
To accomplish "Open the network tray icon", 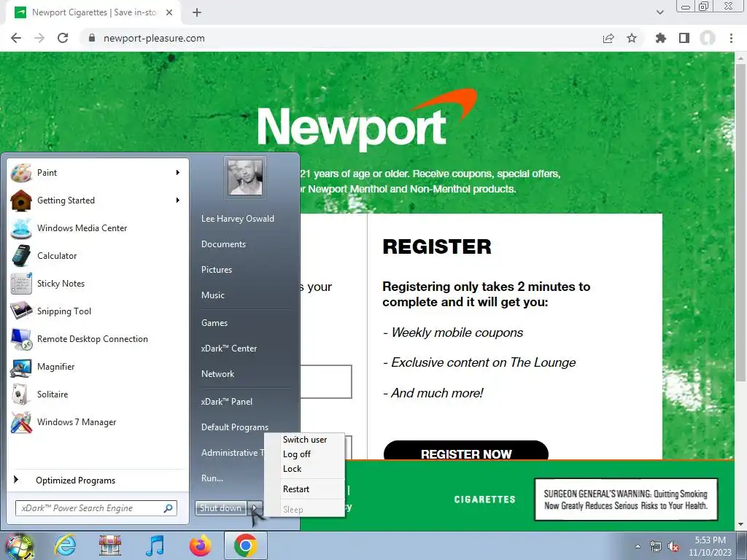I will (x=656, y=546).
